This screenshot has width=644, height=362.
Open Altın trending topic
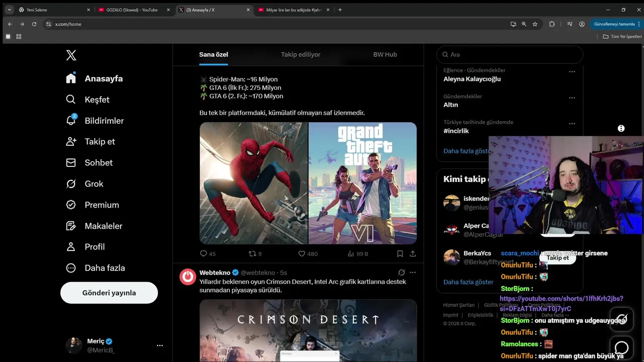(451, 105)
